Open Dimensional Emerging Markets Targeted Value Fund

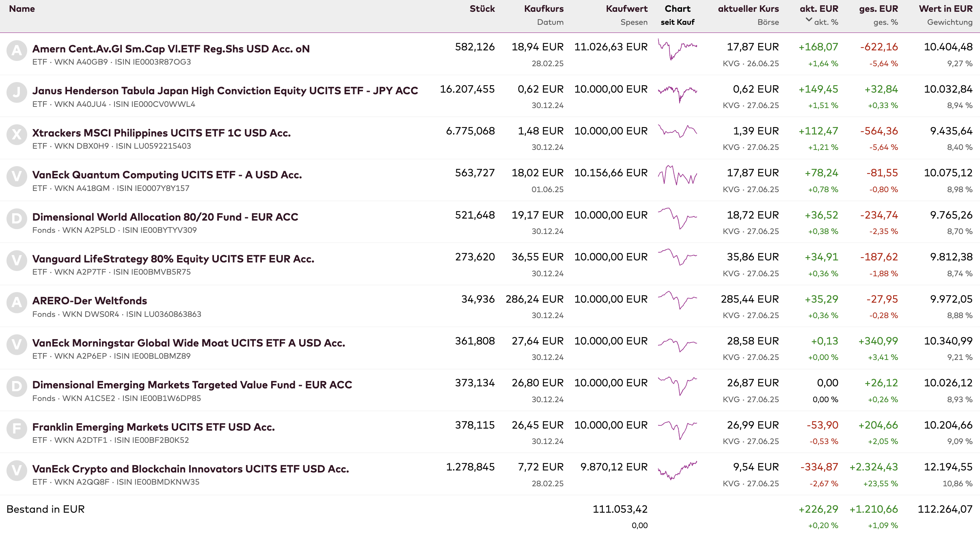pos(192,385)
